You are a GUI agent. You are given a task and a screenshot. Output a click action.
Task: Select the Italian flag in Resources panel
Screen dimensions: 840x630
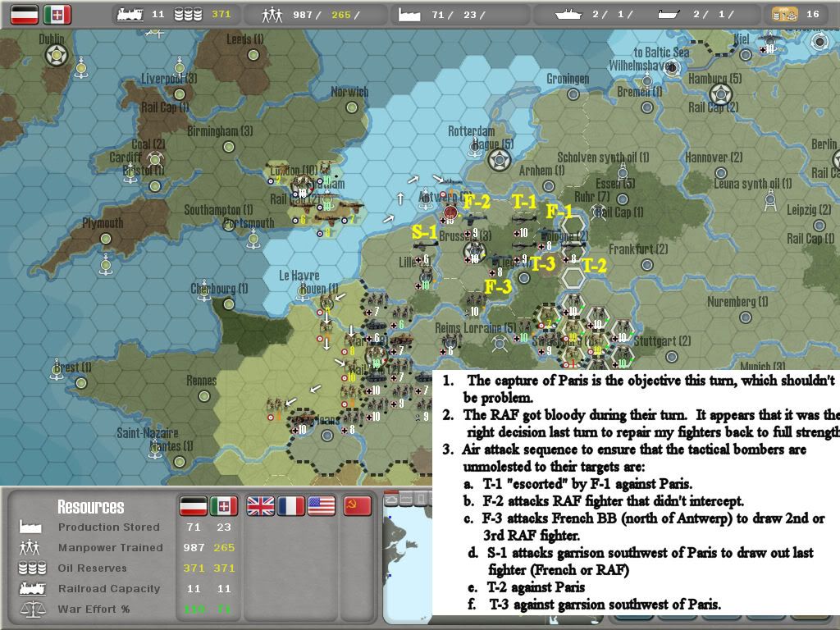point(223,505)
